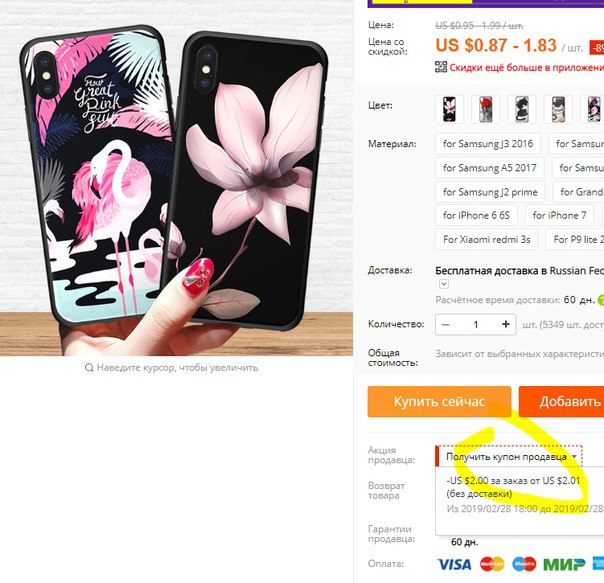Pick the third color thumbnail option
The image size is (604, 583).
pos(522,109)
